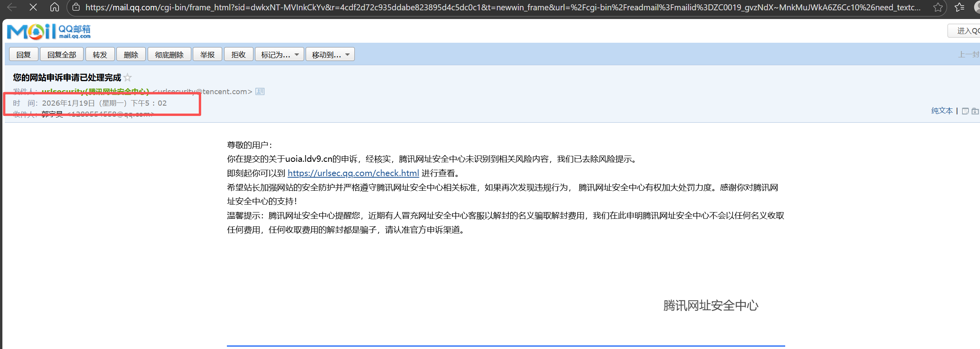Click the 温馨提示 paragraph
The image size is (980, 349).
[506, 222]
